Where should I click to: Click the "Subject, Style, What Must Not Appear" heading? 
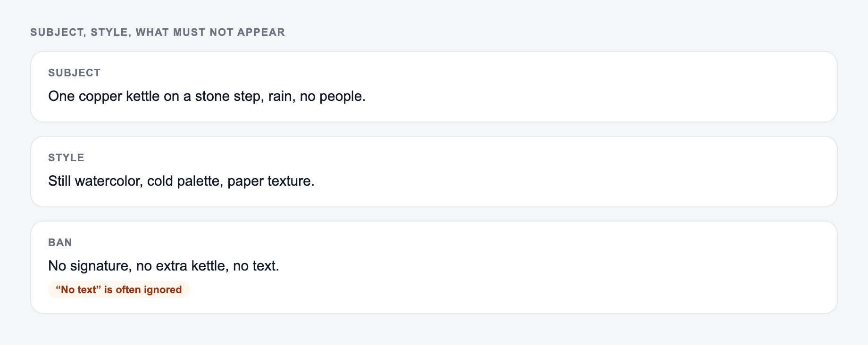point(158,33)
